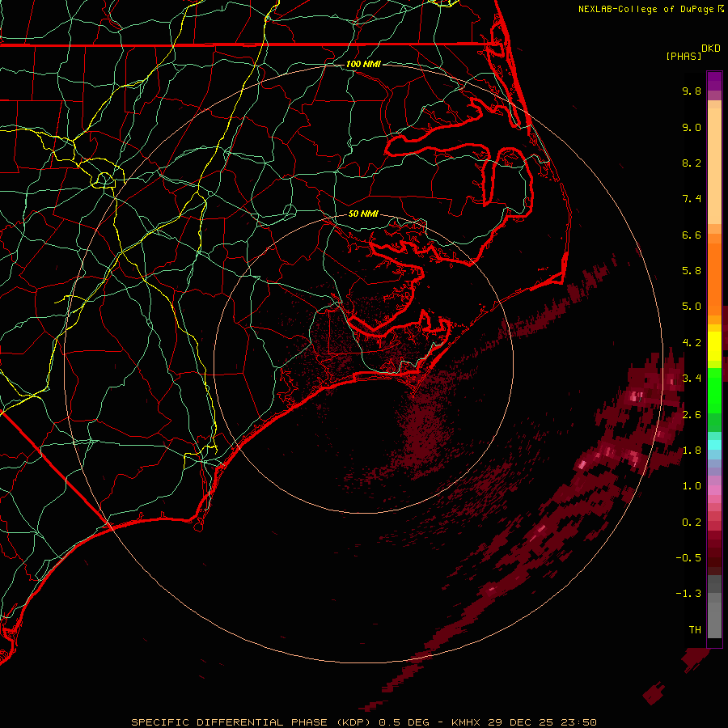This screenshot has height=728, width=728.
Task: Click the 8.2 value on the scale
Action: 692,163
